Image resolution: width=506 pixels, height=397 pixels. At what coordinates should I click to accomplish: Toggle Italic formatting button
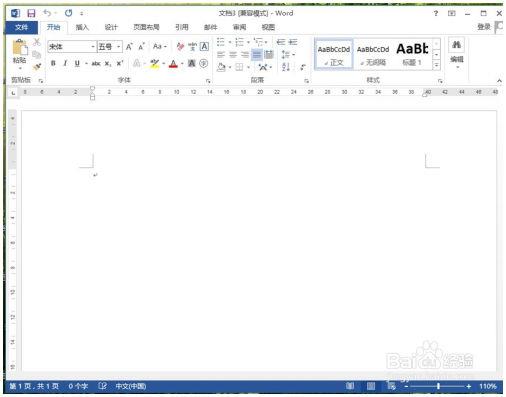pyautogui.click(x=65, y=63)
